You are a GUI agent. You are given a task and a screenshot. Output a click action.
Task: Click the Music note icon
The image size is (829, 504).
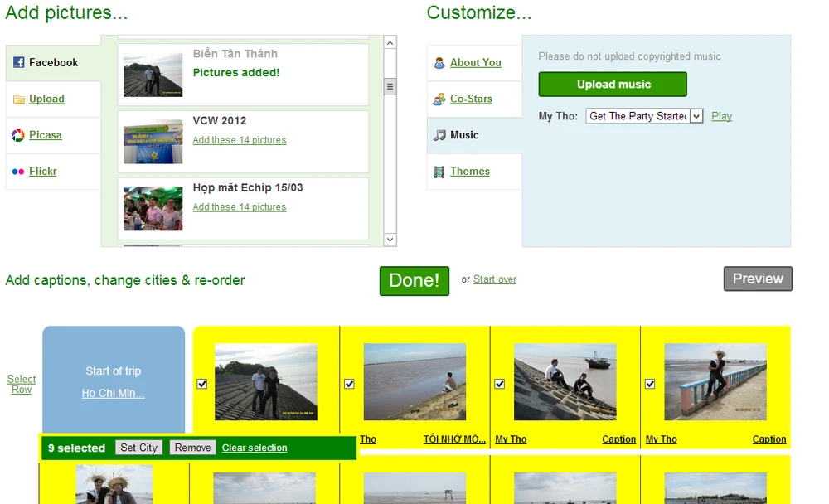(439, 135)
